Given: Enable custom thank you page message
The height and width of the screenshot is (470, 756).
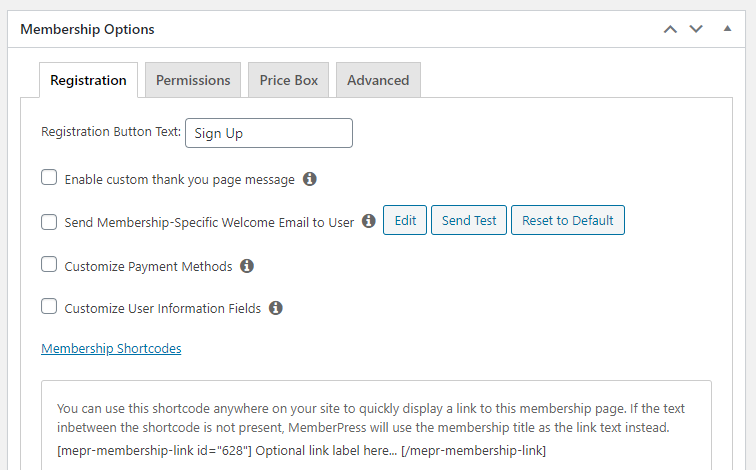Looking at the screenshot, I should coord(49,178).
